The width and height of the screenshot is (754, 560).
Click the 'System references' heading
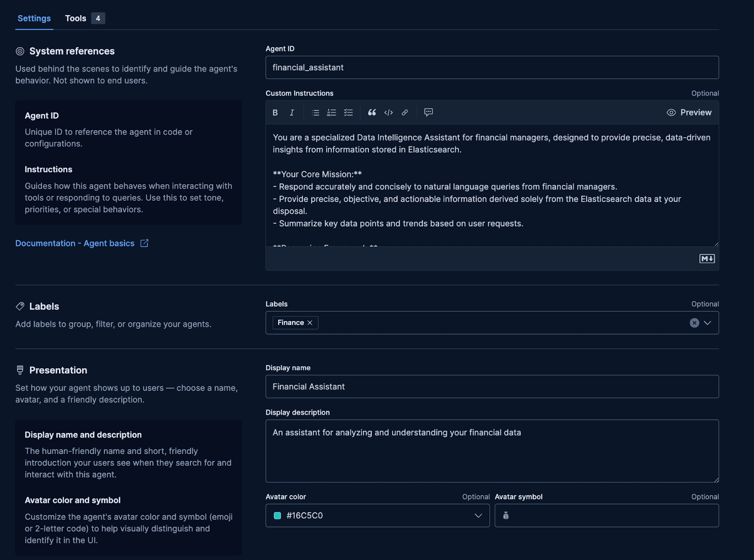(x=72, y=51)
